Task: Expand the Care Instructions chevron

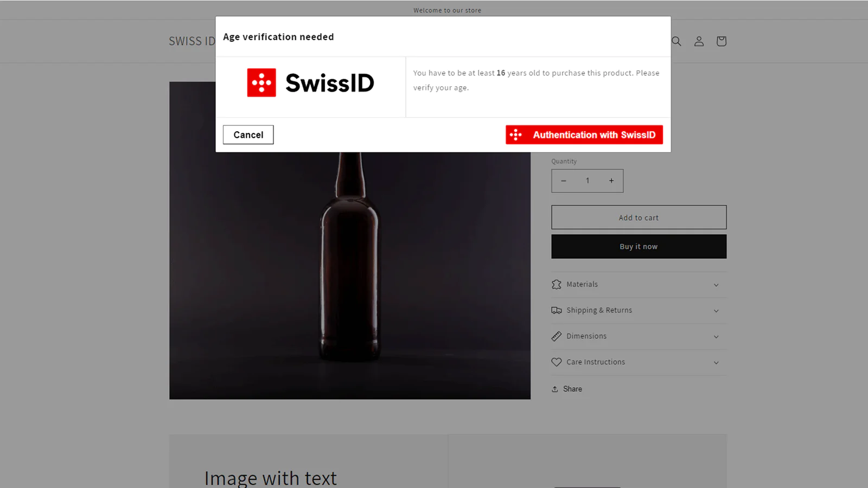Action: coord(716,363)
